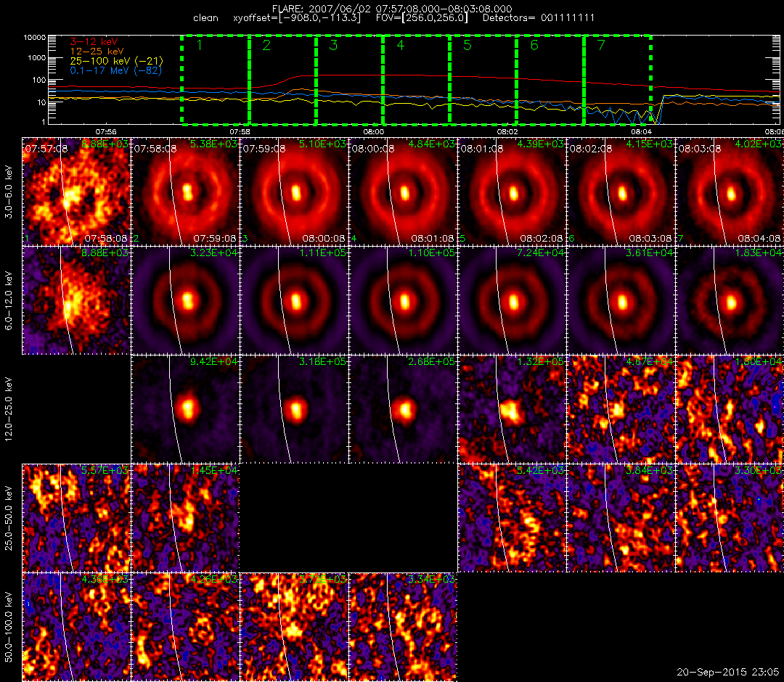Screen dimensions: 784x682
Task: Open the 25-50 keV image with peak 5.42E+03
Action: pyautogui.click(x=512, y=518)
